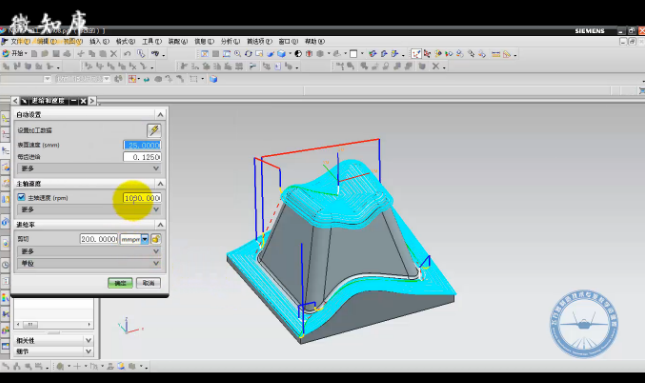
Task: Click the Cut scissors icon in toolbar
Action: point(81,54)
